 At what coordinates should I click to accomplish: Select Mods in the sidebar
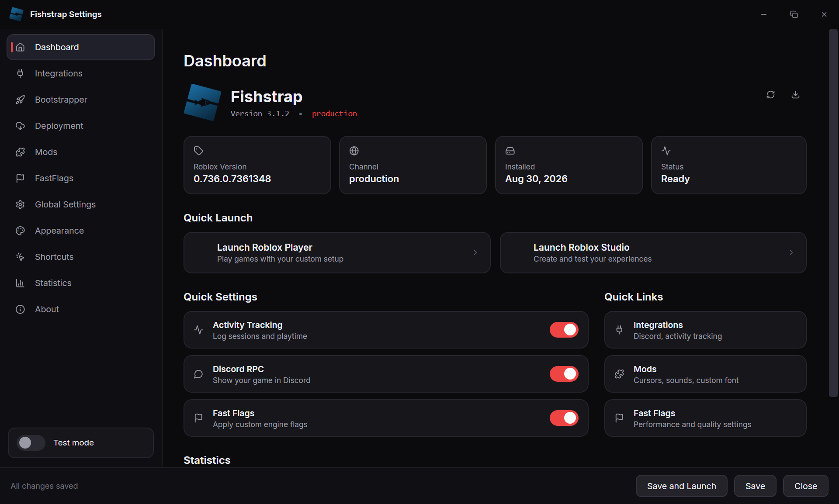click(x=81, y=152)
